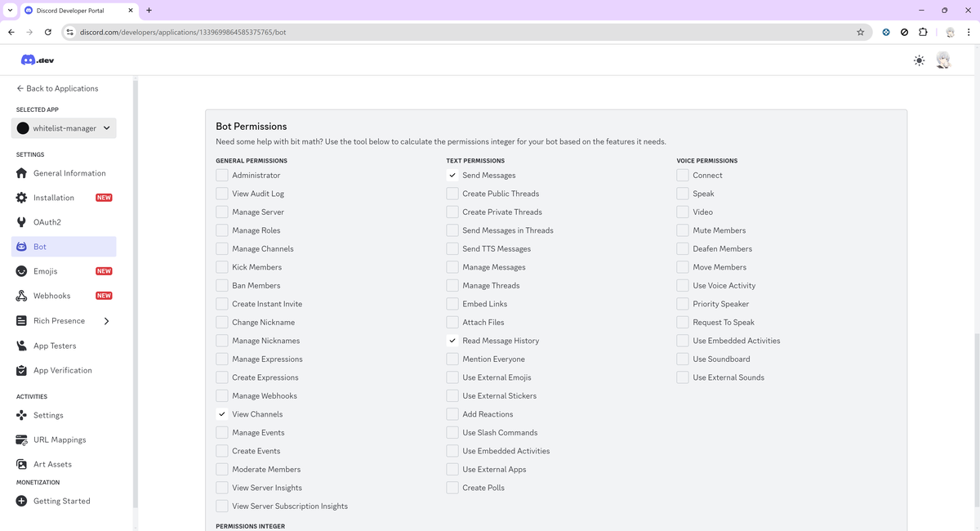Open tab search chevron button
This screenshot has height=531, width=980.
(9, 11)
